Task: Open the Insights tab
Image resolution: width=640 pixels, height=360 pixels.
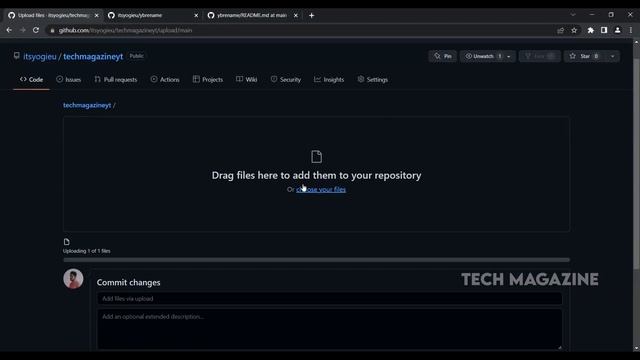Action: (329, 80)
